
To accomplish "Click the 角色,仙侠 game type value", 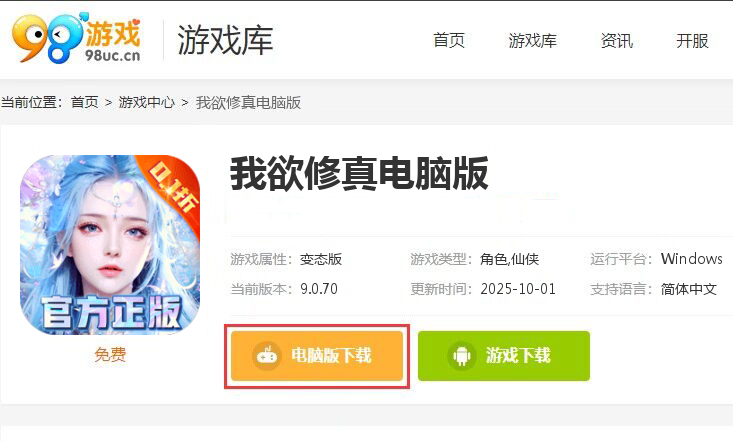I will tap(509, 259).
